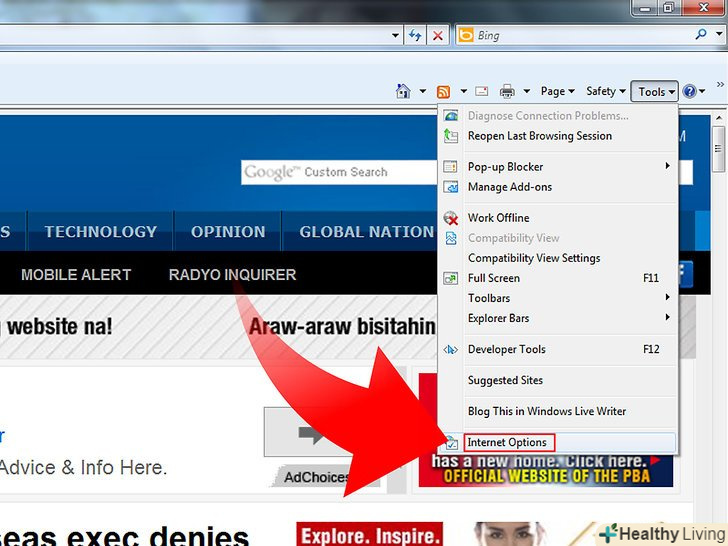Viewport: 728px width, 546px height.
Task: Click the Read Mail envelope icon
Action: pos(481,91)
